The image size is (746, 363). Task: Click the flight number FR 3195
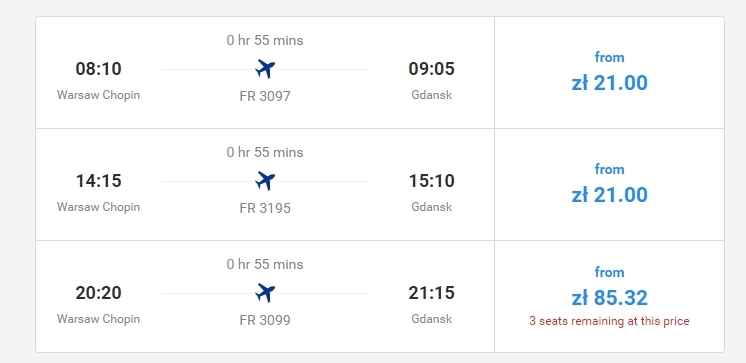coord(265,208)
